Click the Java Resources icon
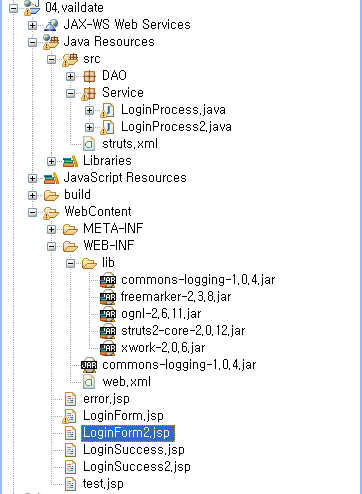The height and width of the screenshot is (494, 362). (x=51, y=42)
